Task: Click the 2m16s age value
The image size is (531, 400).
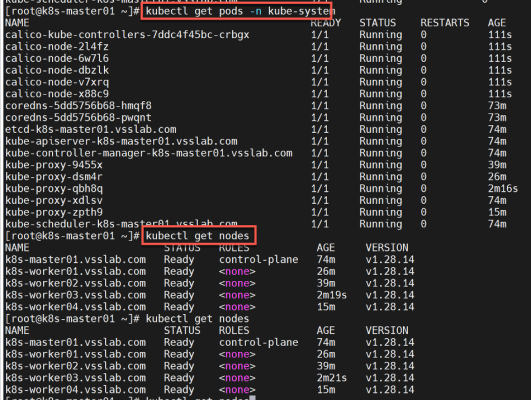Action: [x=503, y=188]
